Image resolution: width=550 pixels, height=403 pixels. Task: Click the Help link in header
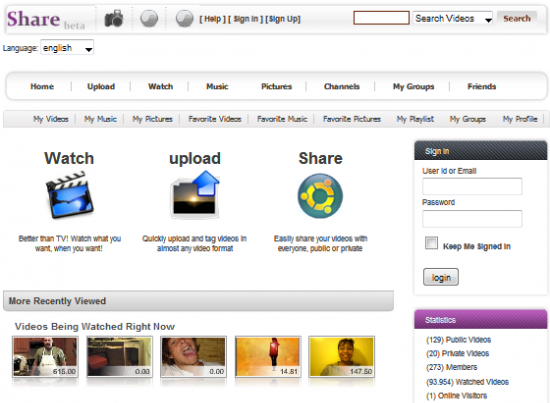(x=213, y=19)
